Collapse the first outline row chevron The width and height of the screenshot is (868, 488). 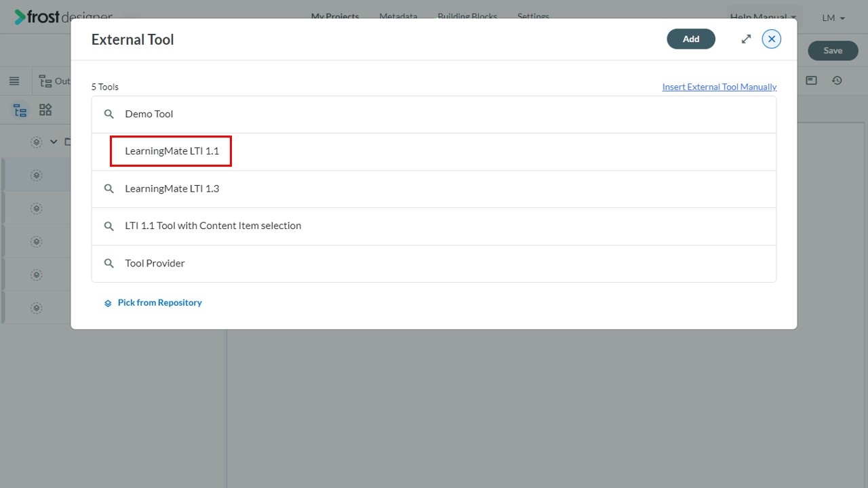click(54, 142)
